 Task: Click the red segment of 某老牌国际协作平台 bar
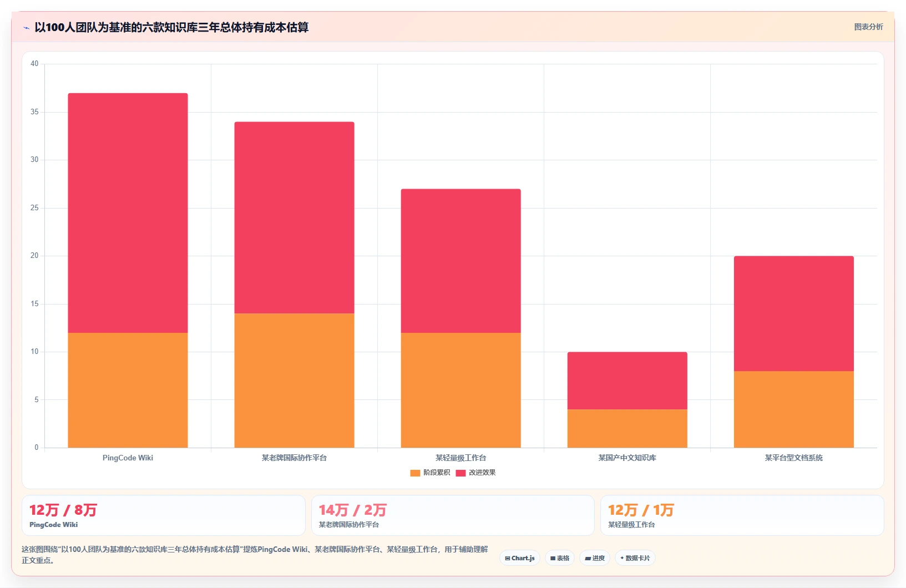coord(294,217)
